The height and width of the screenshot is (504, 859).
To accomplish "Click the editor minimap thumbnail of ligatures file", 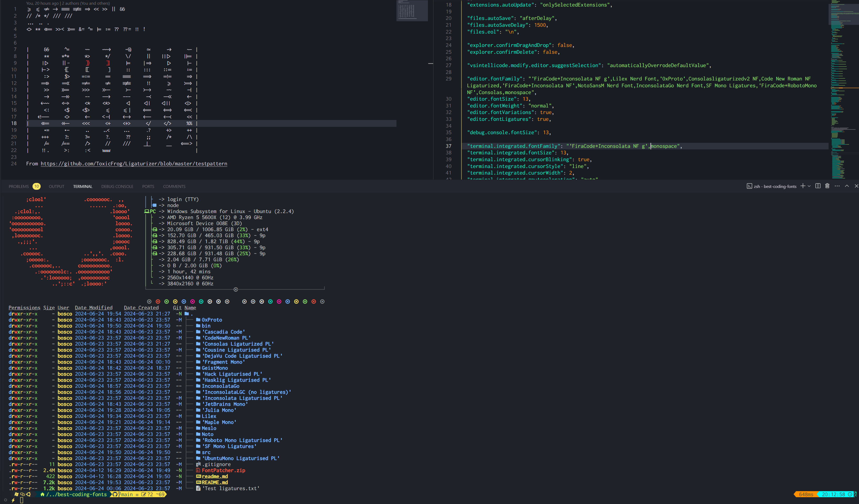I will pyautogui.click(x=412, y=11).
